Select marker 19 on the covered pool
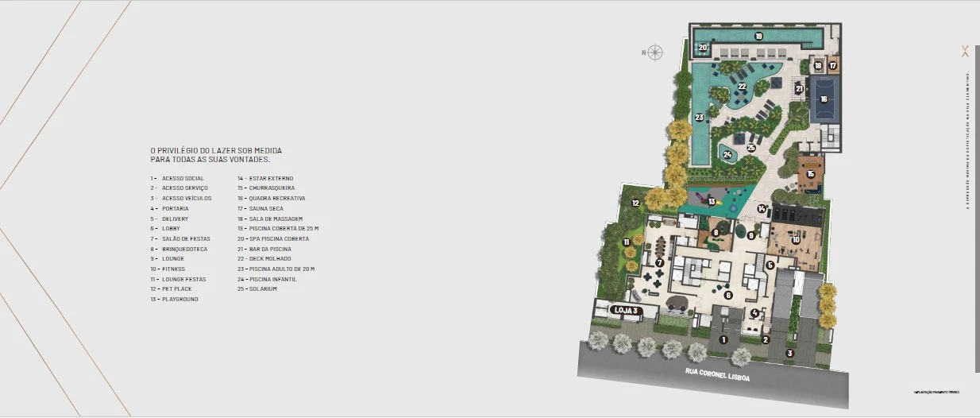Viewport: 980px width, 418px height. point(758,37)
